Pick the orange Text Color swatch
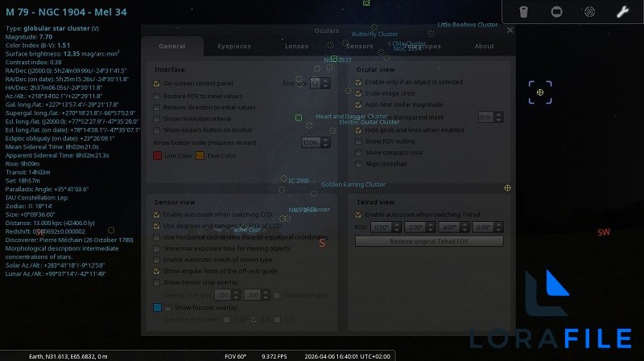This screenshot has width=644, height=361. tap(200, 155)
